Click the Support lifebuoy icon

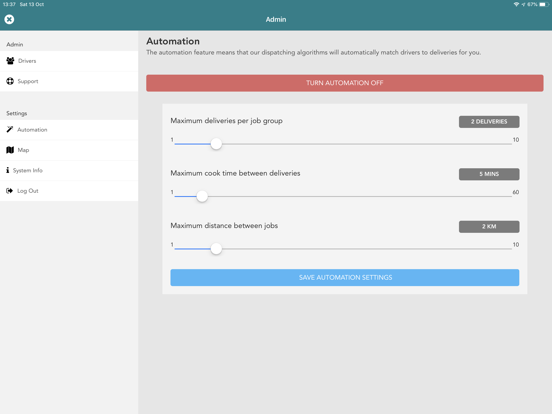[10, 81]
